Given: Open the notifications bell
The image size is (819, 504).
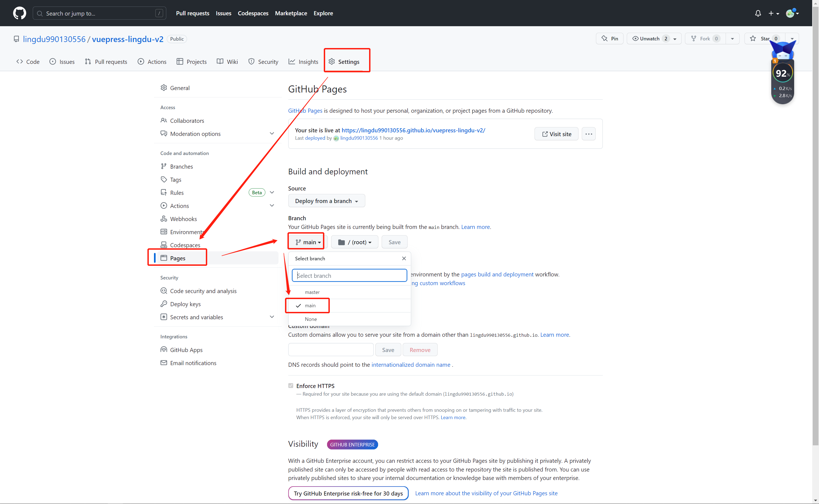Looking at the screenshot, I should point(758,13).
